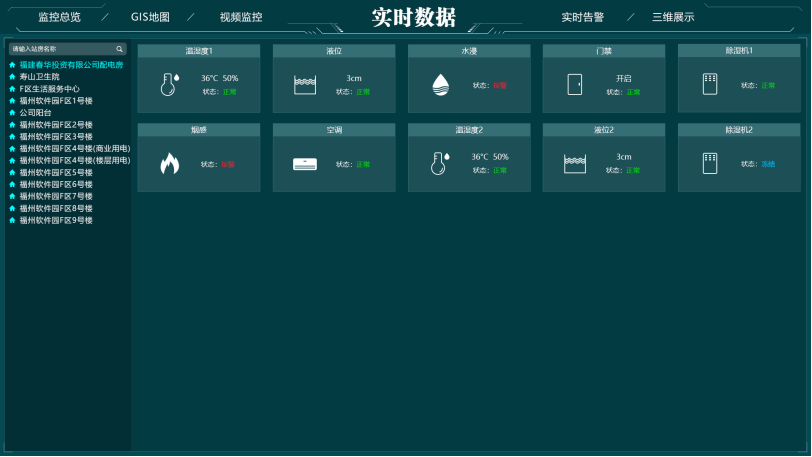This screenshot has width=812, height=457.
Task: Select 寿山卫生院 in the station list
Action: click(x=40, y=77)
